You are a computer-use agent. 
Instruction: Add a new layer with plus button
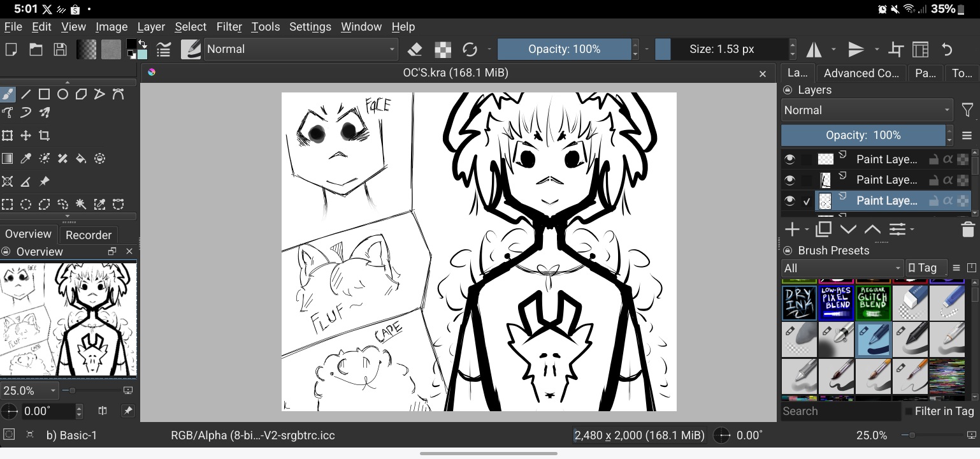[792, 229]
